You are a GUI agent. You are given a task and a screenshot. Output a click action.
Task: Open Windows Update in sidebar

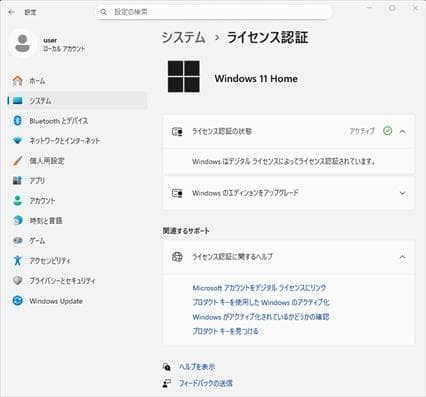coord(77,301)
